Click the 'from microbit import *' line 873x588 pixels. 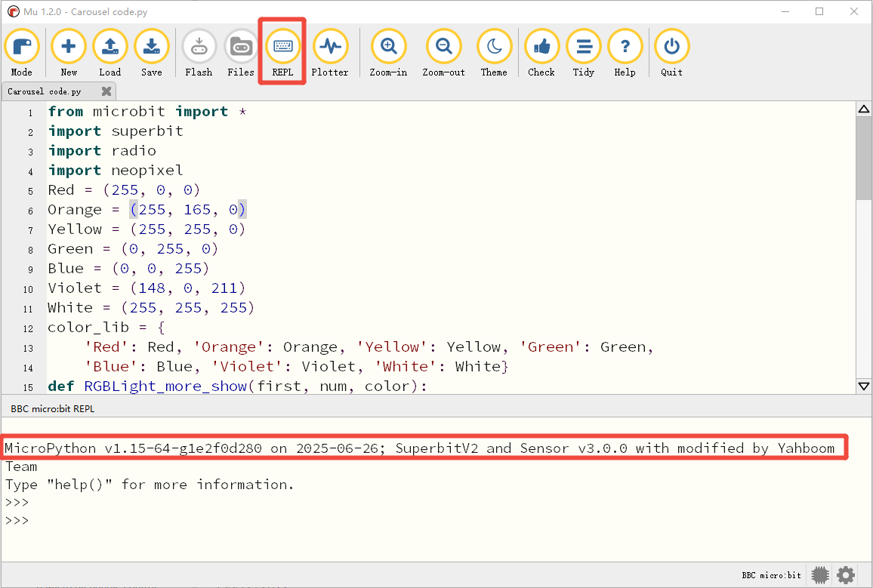[x=147, y=112]
